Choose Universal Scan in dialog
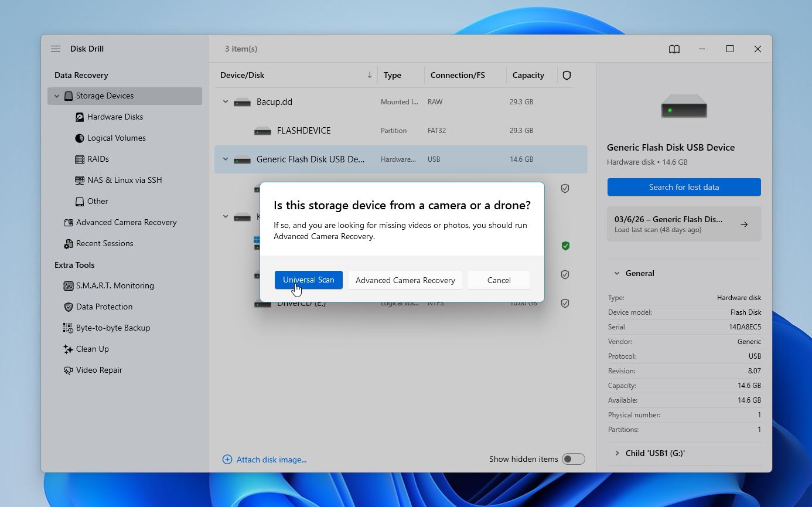The height and width of the screenshot is (507, 812). pyautogui.click(x=309, y=280)
